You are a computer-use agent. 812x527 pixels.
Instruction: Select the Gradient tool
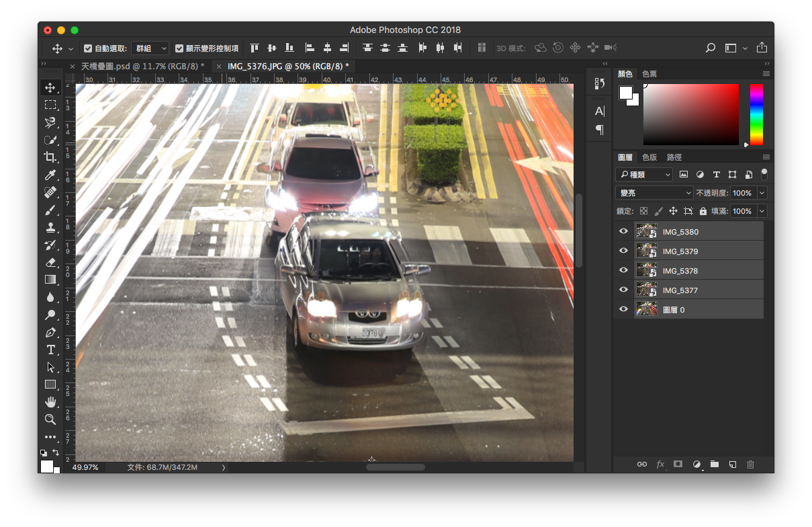tap(50, 280)
